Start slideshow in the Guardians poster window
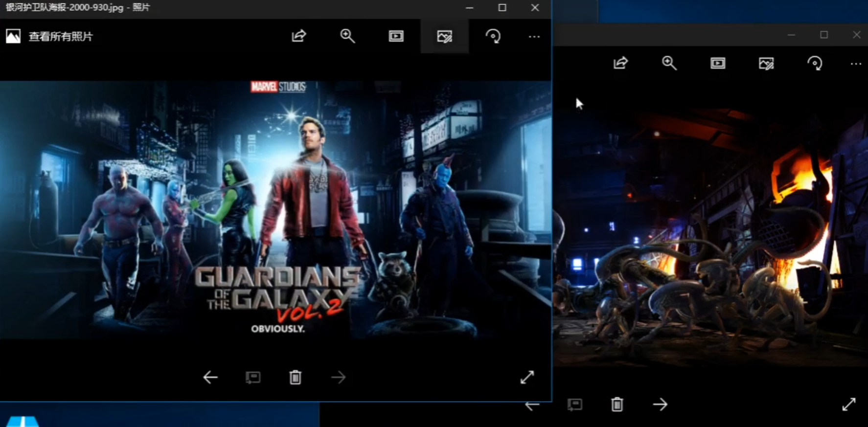 tap(396, 36)
